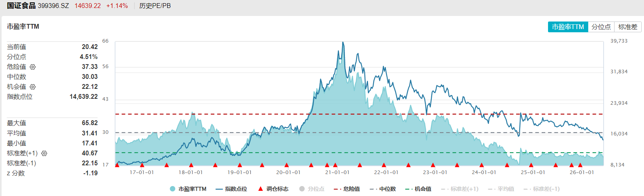Image resolution: width=644 pixels, height=196 pixels.
Task: Enable the disabled 标准差(-1) legend item
Action: [x=542, y=189]
